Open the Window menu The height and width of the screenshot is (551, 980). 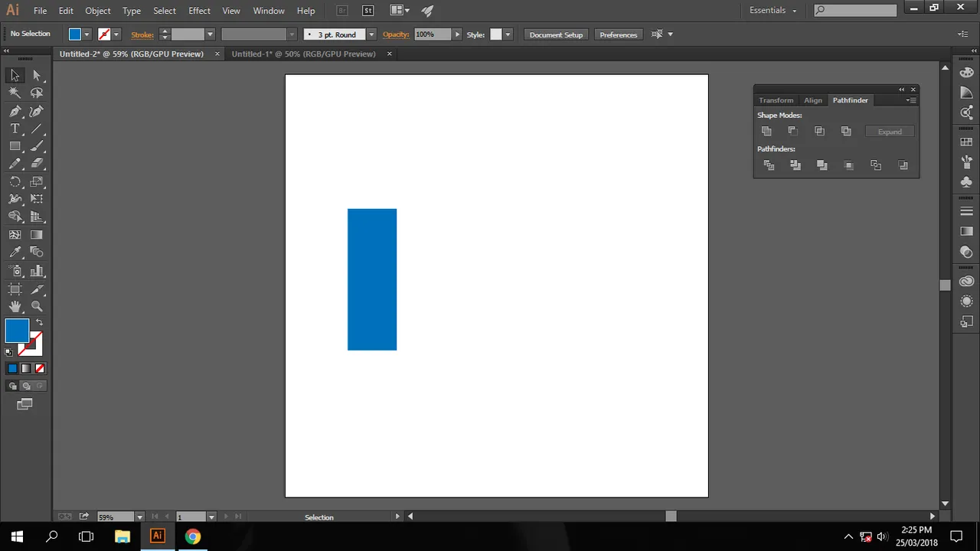pos(269,11)
